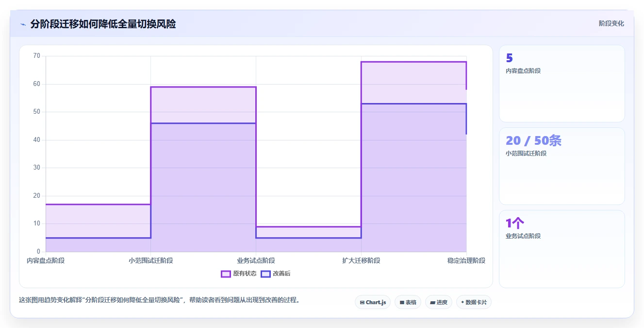Viewport: 644px width, 328px height.
Task: Click the y-axis value 10
Action: (37, 224)
